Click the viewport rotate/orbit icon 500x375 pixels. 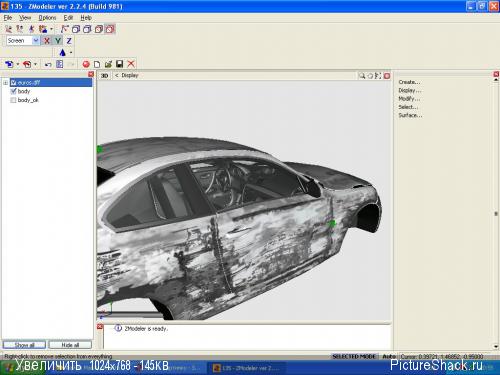coord(370,76)
